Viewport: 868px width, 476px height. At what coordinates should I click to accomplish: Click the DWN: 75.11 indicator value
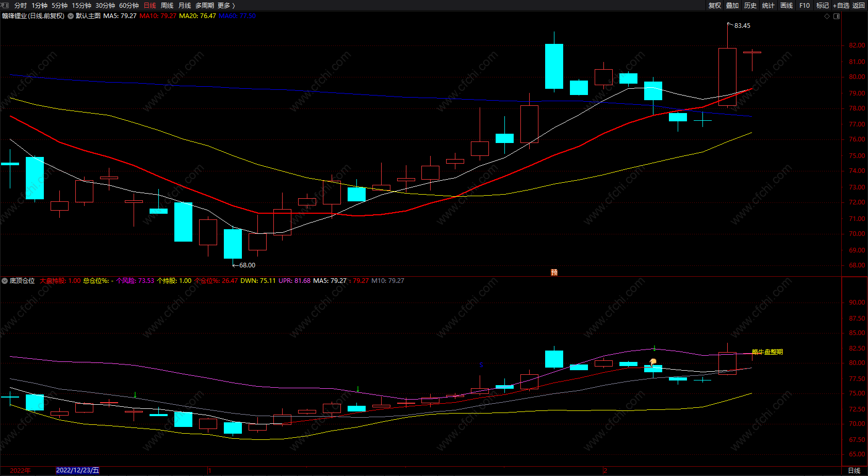click(x=258, y=281)
